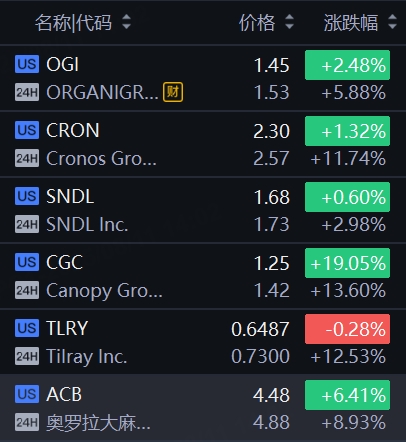
Task: Sort by price column arrows
Action: (x=289, y=22)
